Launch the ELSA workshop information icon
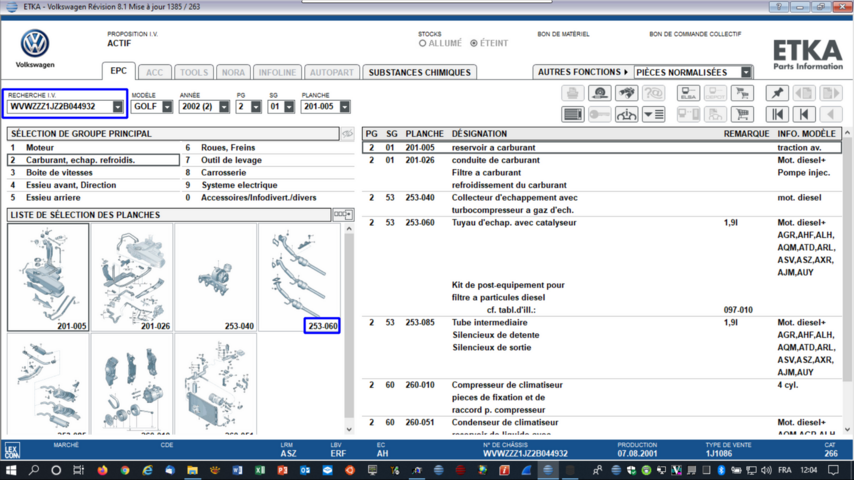 pos(688,93)
